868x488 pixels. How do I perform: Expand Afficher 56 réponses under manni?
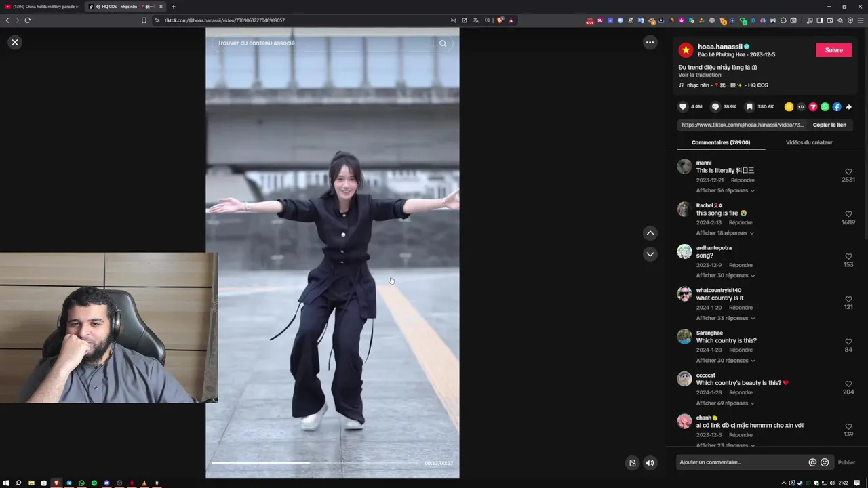coord(725,190)
